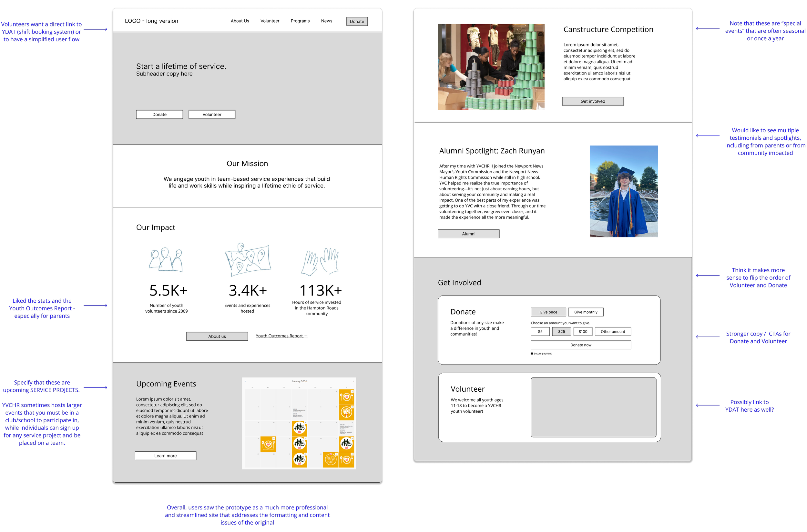Click the yarn craft icon on January 30
This screenshot has width=807, height=532.
point(330,459)
